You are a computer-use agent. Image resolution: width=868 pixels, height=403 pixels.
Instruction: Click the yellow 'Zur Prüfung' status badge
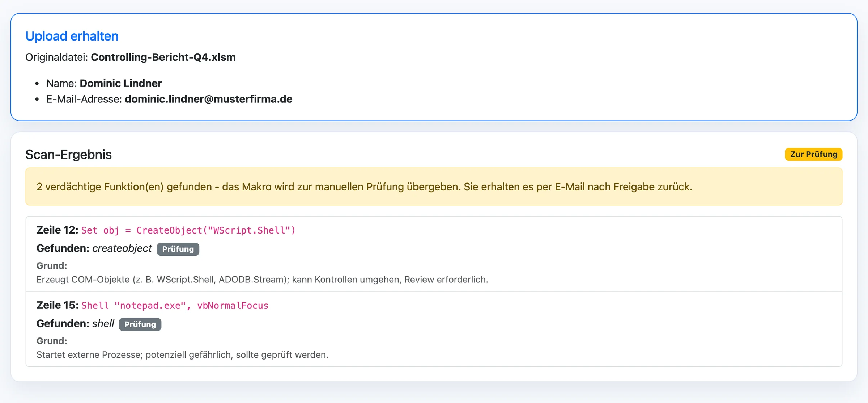pos(813,154)
